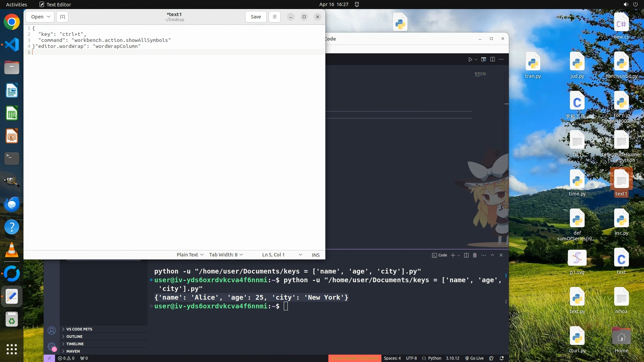
Task: Open the Plain Text language dropdown
Action: [190, 255]
